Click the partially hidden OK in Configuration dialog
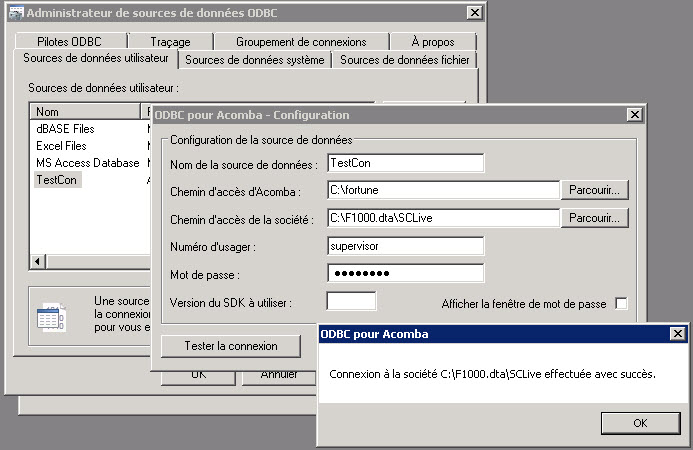 click(x=198, y=376)
